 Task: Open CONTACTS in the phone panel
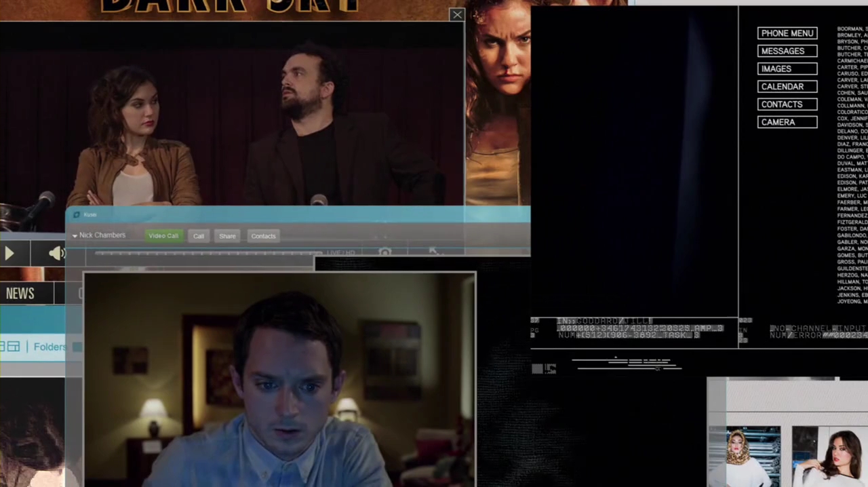point(787,104)
